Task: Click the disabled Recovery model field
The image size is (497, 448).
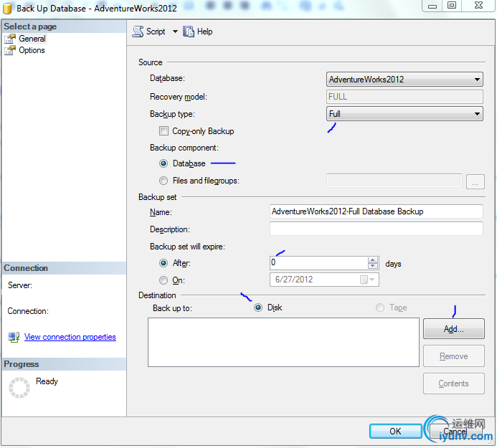Action: click(x=404, y=97)
